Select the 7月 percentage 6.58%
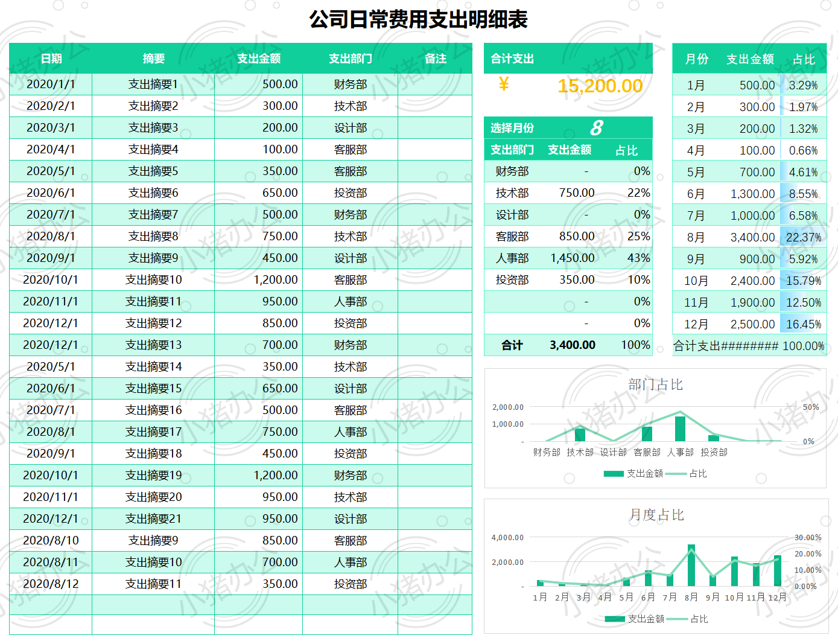The image size is (838, 644). coord(803,215)
